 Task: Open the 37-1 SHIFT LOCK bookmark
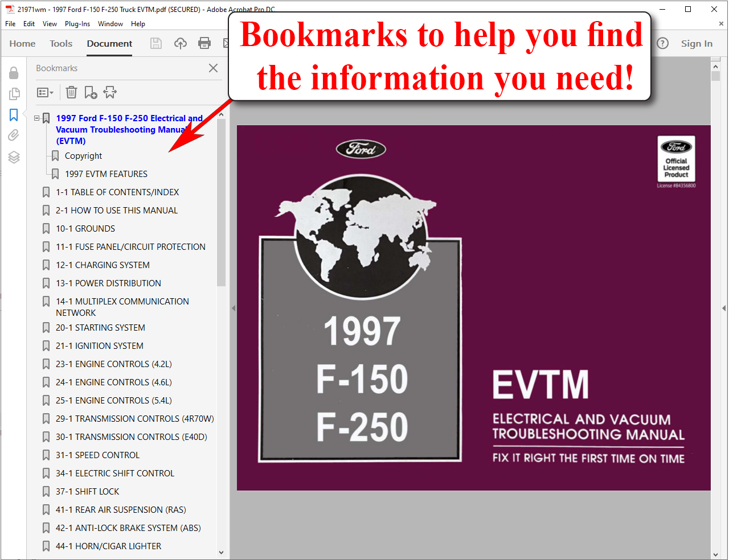point(88,492)
